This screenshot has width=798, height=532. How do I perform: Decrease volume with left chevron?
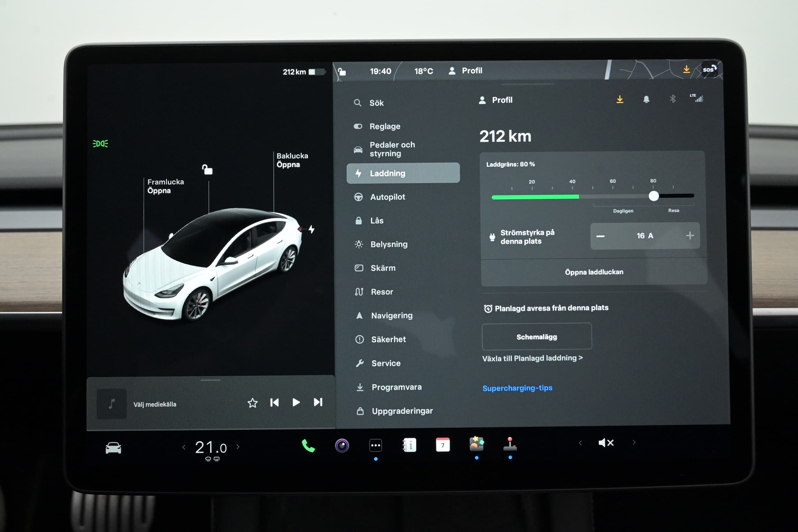580,443
